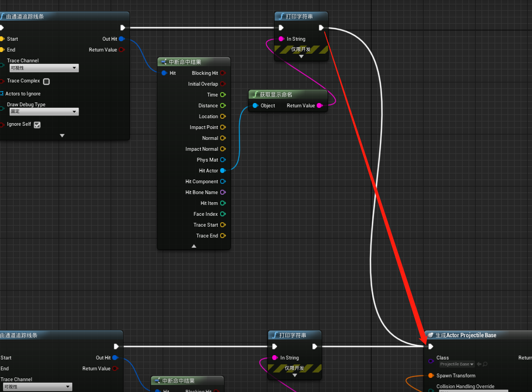Screen dimensions: 532x392
Task: Uncheck the Ignore Self checkbox
Action: 36,124
